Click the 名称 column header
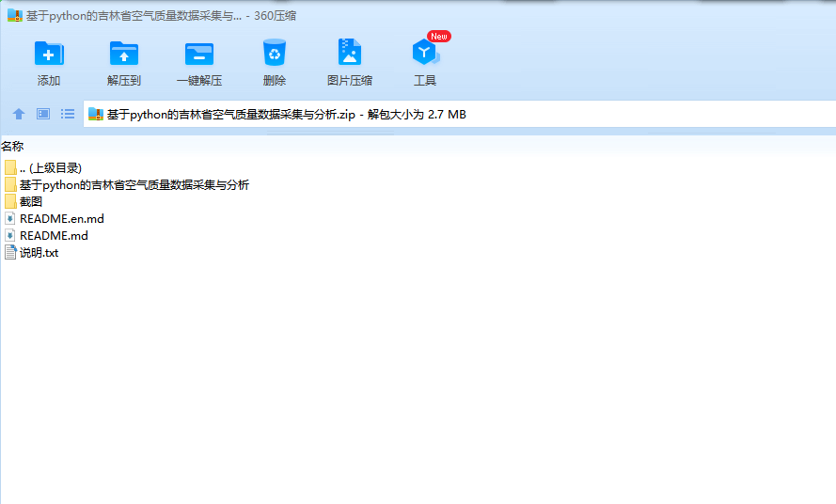 pyautogui.click(x=12, y=146)
